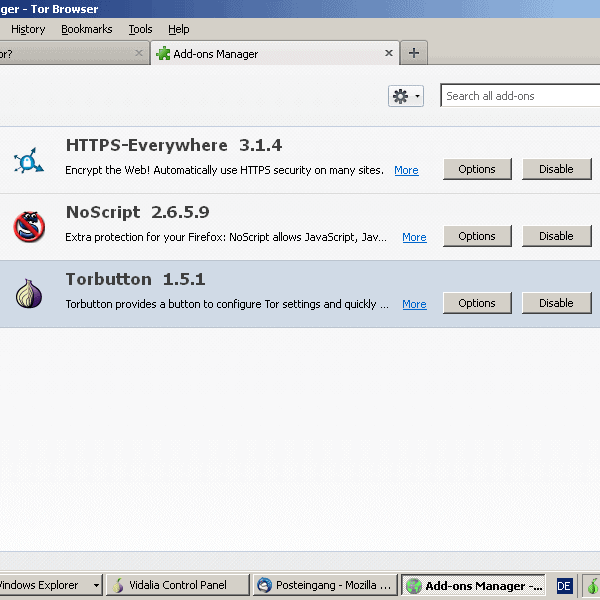Click the Thunderbird icon in the taskbar

[x=264, y=585]
